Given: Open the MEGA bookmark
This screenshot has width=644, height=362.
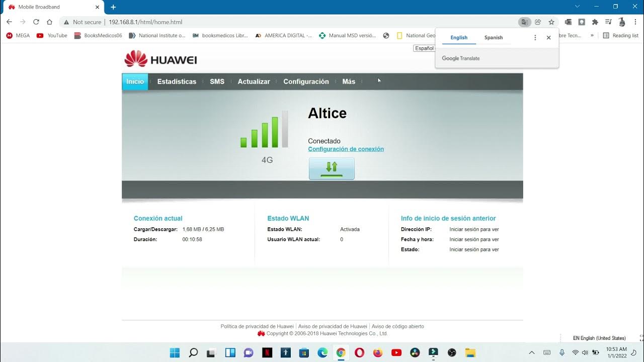Looking at the screenshot, I should pos(18,36).
